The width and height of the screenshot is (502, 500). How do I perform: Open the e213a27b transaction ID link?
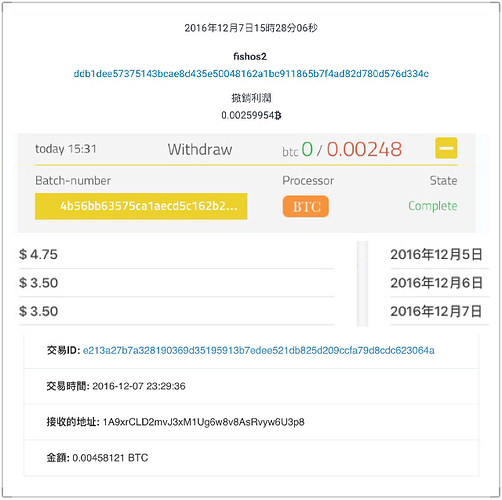[259, 351]
